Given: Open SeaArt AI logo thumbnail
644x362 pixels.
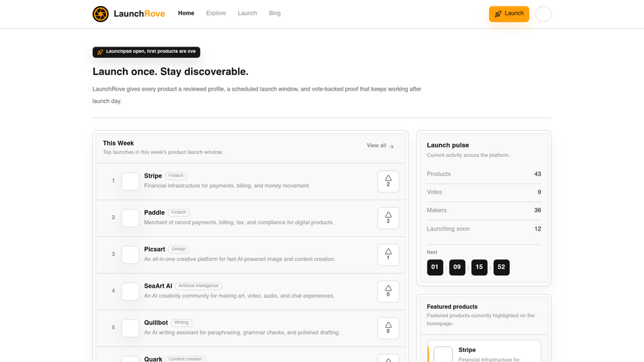Looking at the screenshot, I should coord(130,292).
